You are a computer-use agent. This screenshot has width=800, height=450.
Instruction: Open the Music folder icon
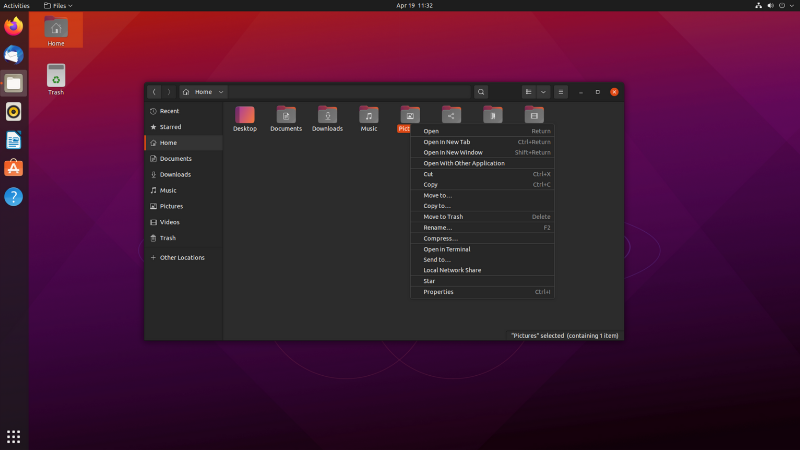tap(369, 115)
